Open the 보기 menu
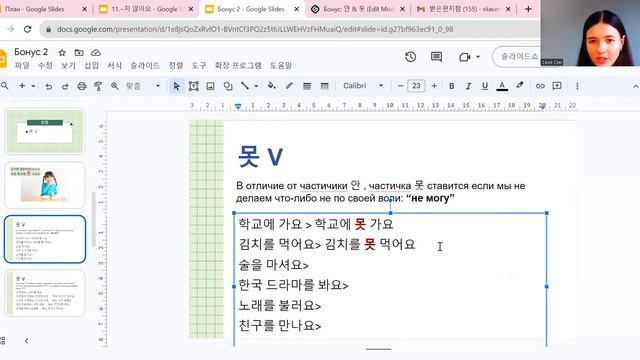 point(69,65)
